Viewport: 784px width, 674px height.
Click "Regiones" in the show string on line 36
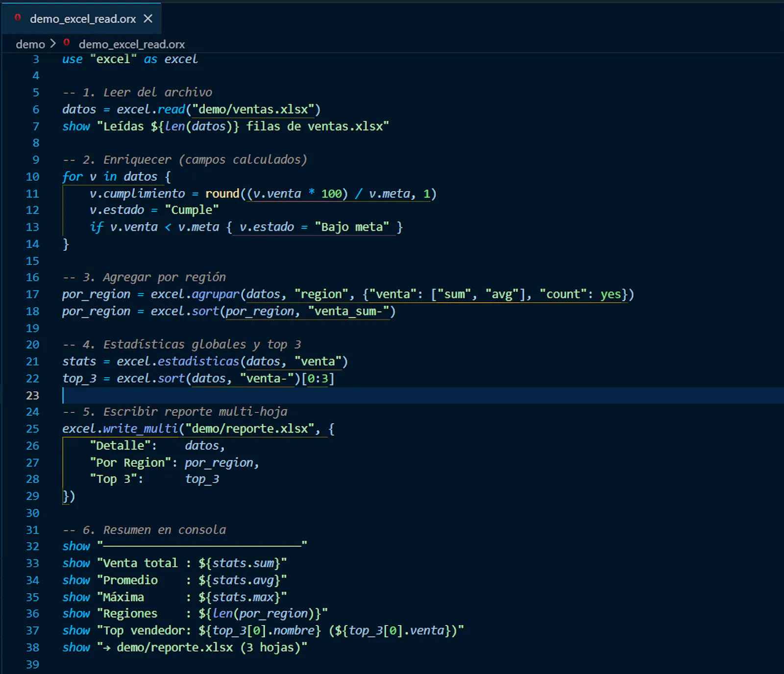[130, 614]
